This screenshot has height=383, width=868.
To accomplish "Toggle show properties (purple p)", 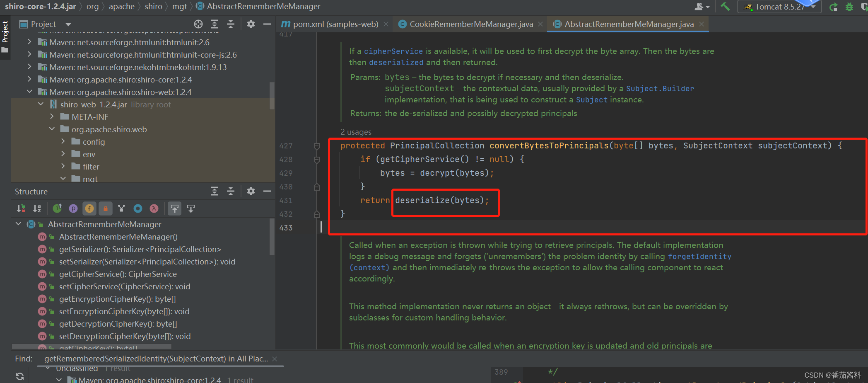I will pos(73,208).
